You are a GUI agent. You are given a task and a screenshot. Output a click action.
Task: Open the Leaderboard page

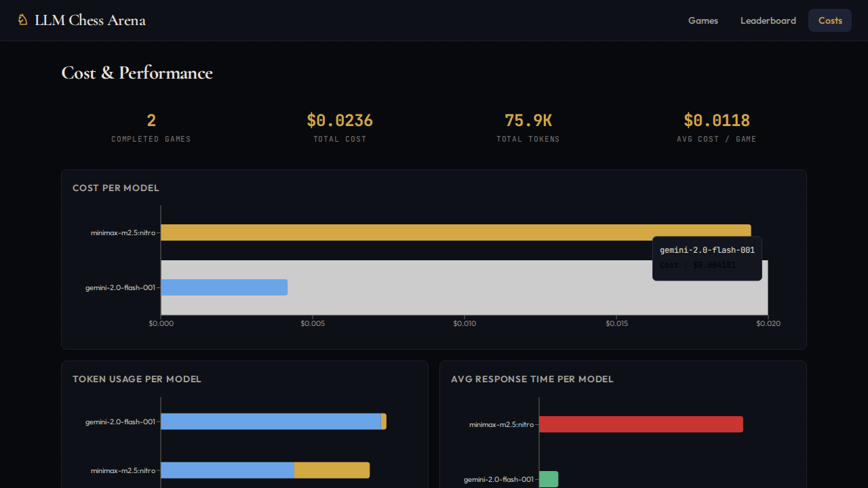point(768,20)
